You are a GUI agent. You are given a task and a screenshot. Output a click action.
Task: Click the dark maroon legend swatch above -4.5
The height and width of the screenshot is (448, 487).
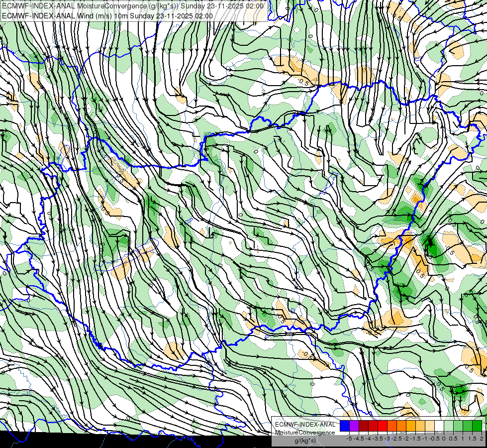(x=364, y=426)
